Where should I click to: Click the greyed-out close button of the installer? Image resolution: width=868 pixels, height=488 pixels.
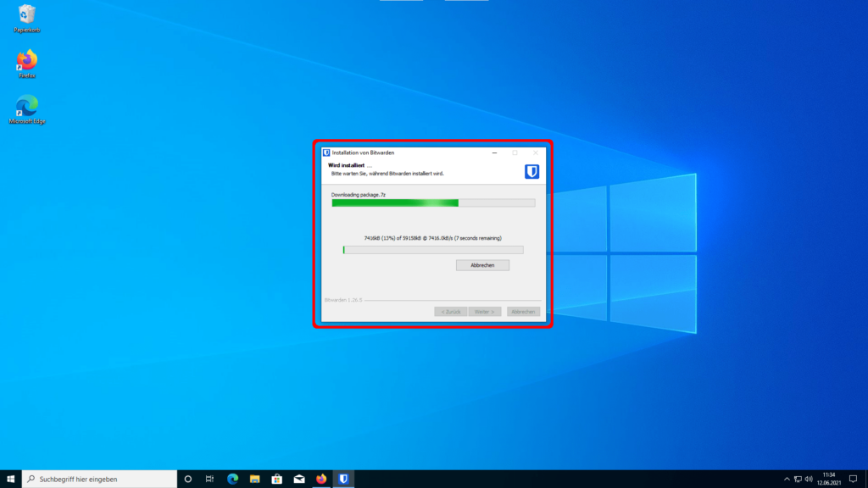tap(536, 152)
